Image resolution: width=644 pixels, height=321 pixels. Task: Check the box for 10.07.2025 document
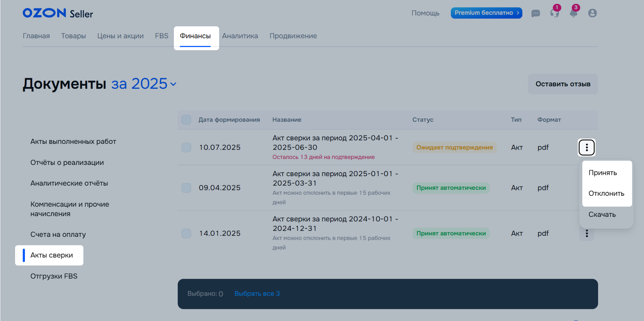coord(186,147)
